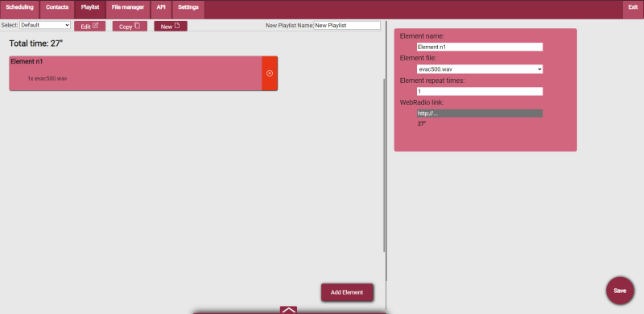The width and height of the screenshot is (644, 314).
Task: Select the Element n1 card in the playlist
Action: pos(135,73)
